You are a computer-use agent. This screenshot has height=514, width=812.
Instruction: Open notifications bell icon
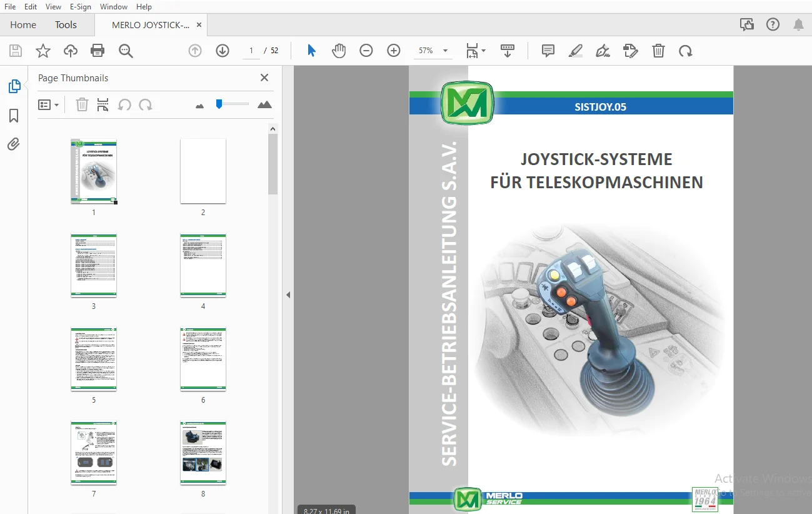799,25
